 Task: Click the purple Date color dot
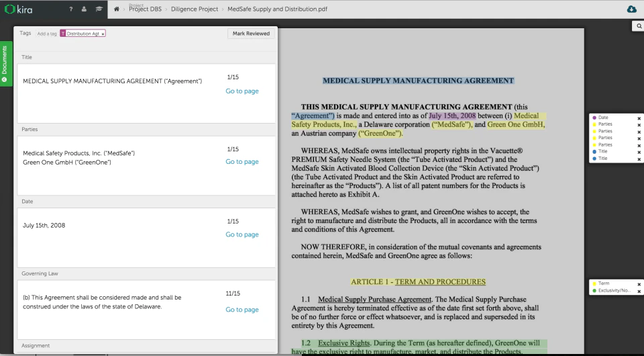tap(594, 118)
